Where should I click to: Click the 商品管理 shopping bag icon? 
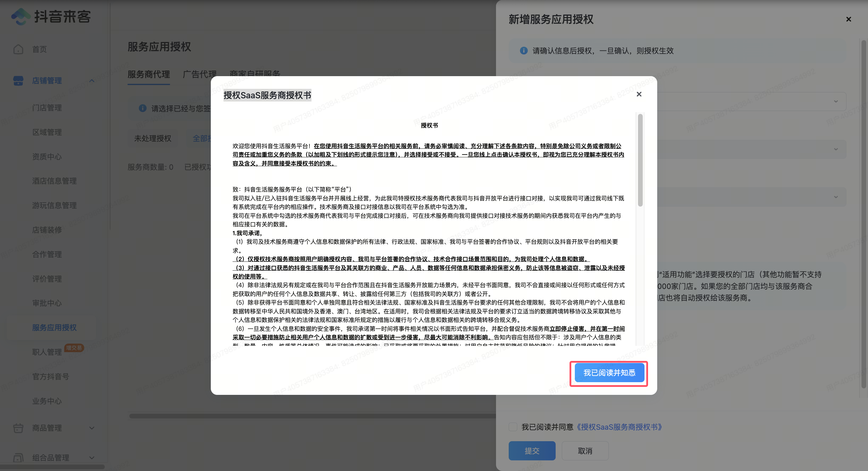coord(18,428)
